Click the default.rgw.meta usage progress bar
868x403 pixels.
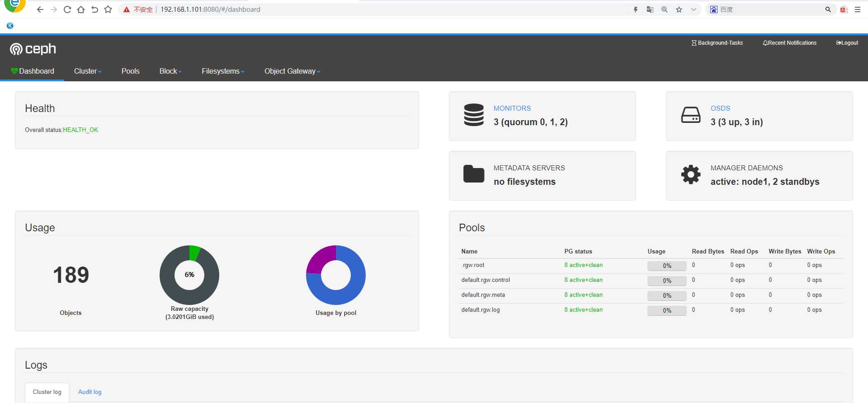667,295
